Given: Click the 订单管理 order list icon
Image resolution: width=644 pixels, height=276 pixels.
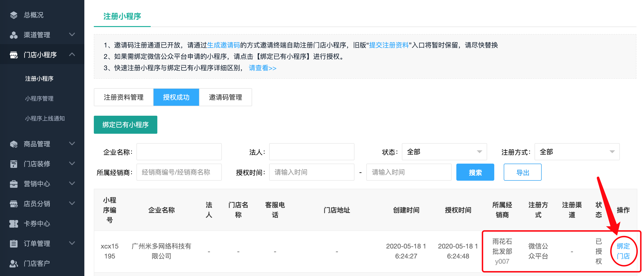Looking at the screenshot, I should (x=14, y=244).
